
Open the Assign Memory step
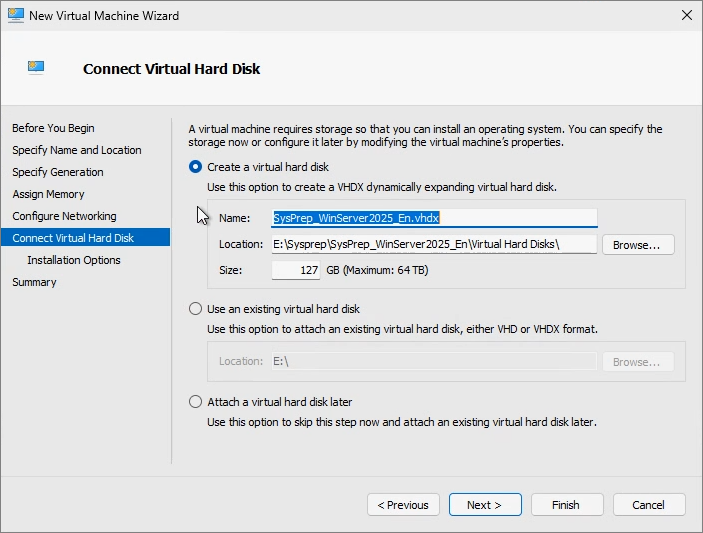48,194
